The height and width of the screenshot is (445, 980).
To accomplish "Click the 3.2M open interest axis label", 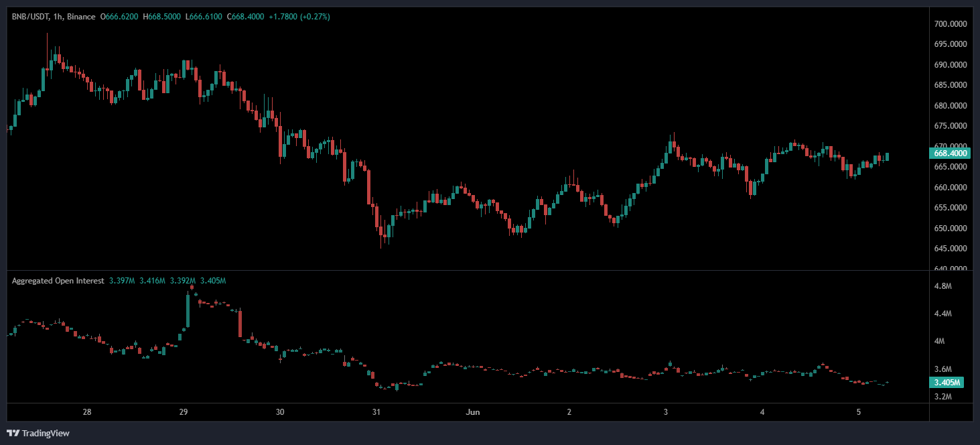I will (x=942, y=397).
